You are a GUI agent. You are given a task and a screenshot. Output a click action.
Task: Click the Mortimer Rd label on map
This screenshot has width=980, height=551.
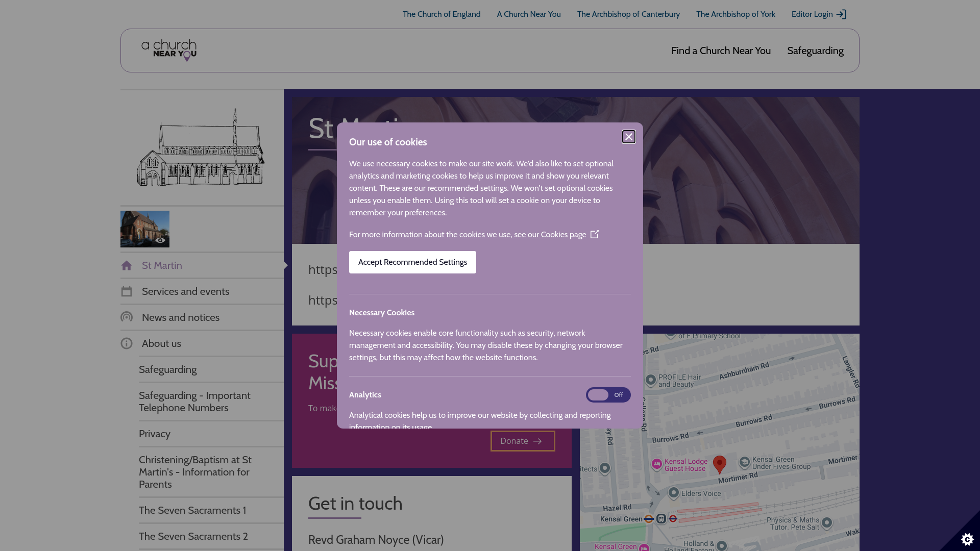pyautogui.click(x=738, y=478)
